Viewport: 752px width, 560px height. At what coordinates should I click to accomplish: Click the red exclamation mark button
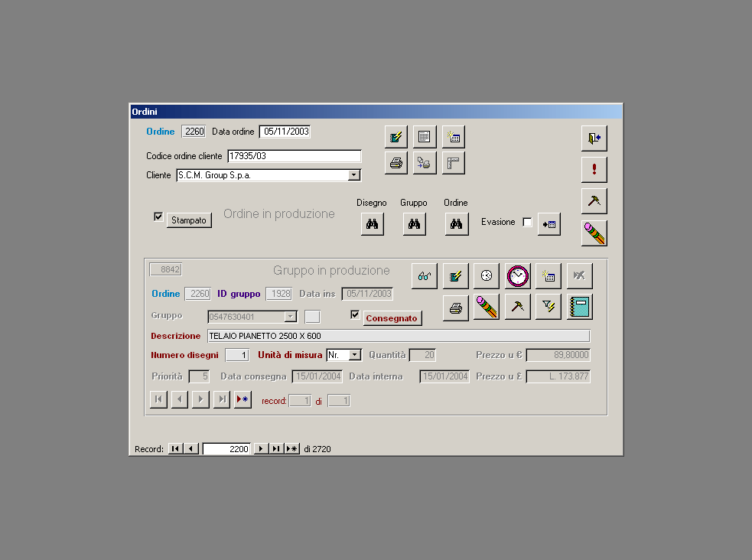tap(594, 169)
